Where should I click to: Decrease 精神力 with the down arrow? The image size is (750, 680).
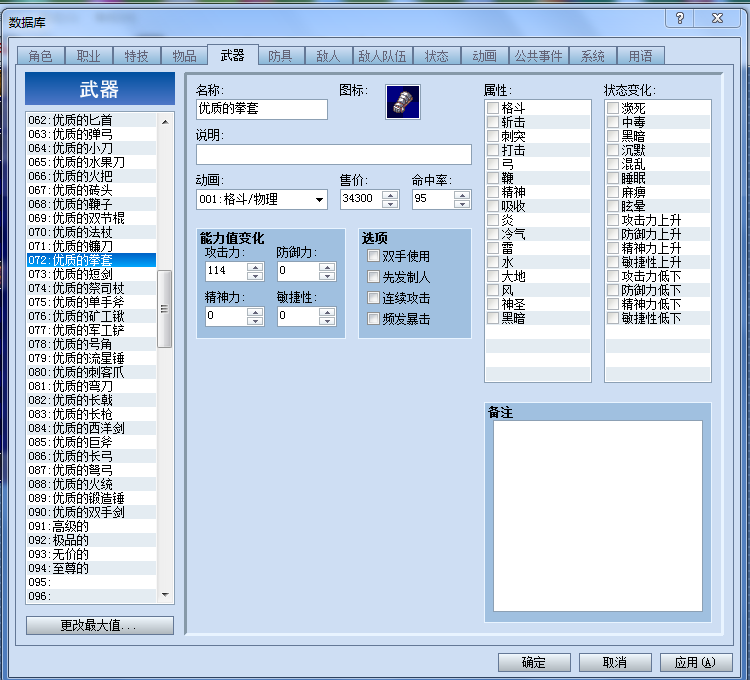[255, 321]
